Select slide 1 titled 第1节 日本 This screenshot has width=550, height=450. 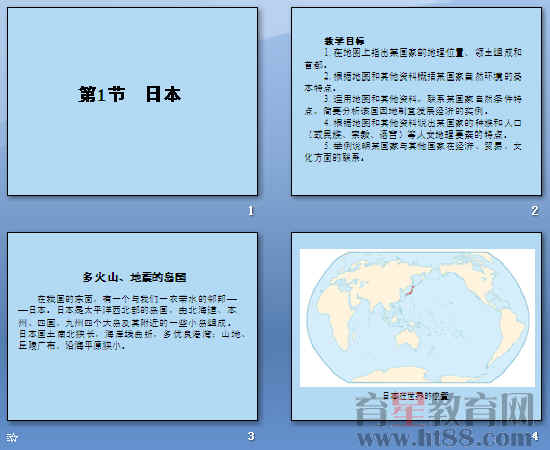point(133,101)
